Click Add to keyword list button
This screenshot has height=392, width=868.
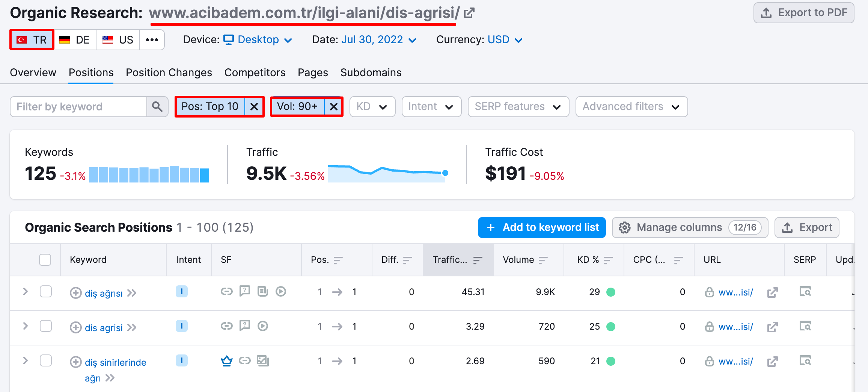(x=542, y=228)
